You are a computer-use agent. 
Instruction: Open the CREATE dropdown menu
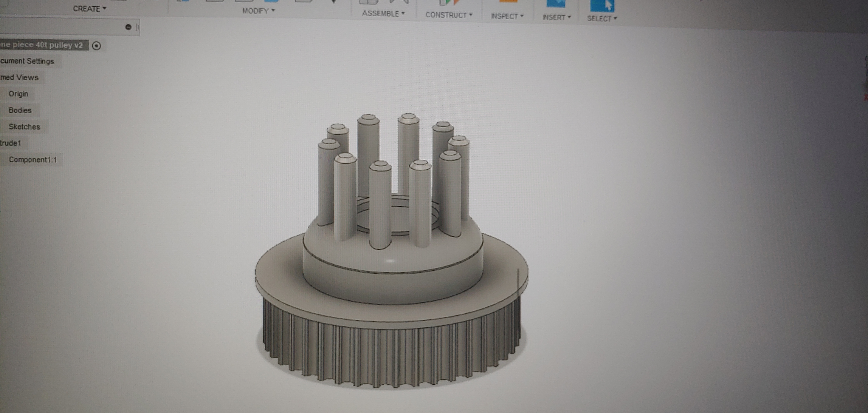pyautogui.click(x=90, y=8)
